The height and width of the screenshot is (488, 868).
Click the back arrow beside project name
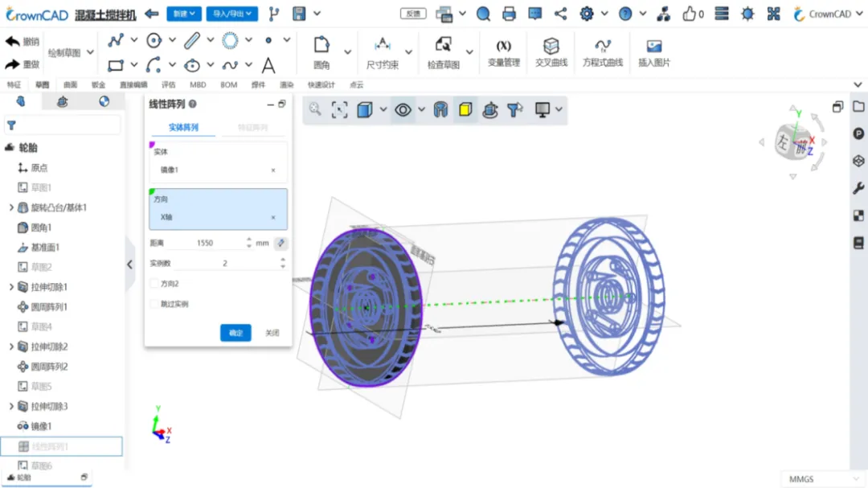pyautogui.click(x=152, y=14)
